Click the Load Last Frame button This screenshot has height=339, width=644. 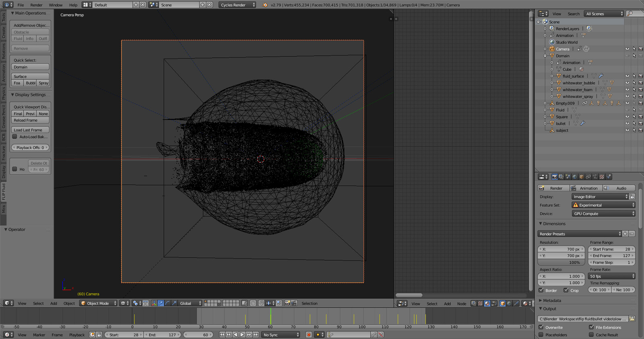pyautogui.click(x=31, y=130)
